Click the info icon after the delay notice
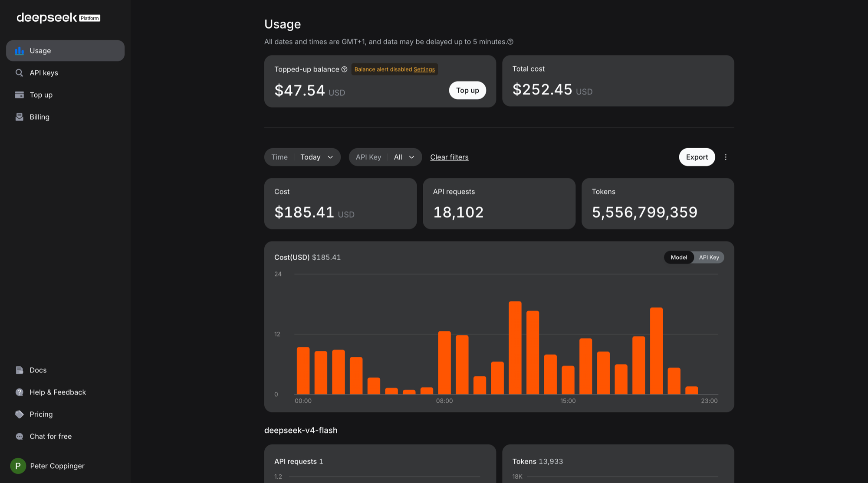Viewport: 868px width, 483px height. click(510, 42)
